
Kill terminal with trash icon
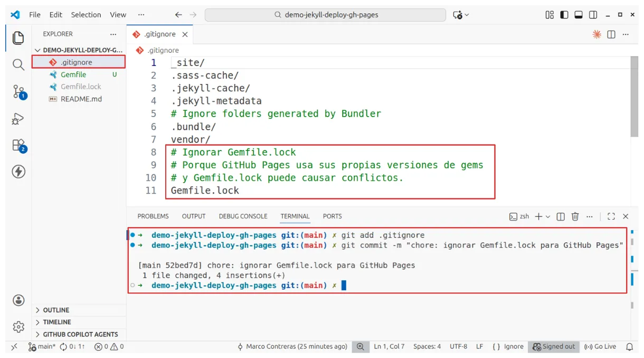click(575, 216)
